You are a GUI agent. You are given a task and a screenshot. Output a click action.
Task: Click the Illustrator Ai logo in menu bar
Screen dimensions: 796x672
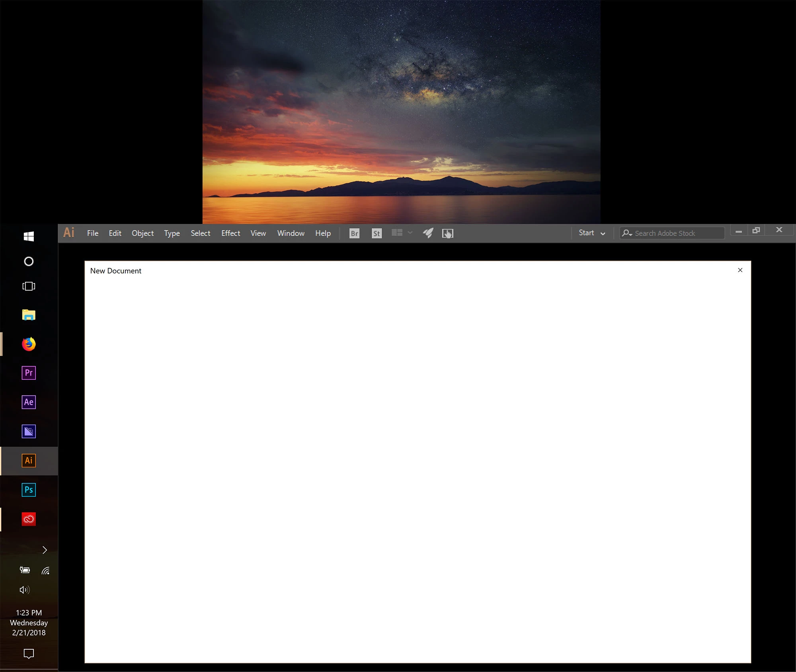coord(69,232)
